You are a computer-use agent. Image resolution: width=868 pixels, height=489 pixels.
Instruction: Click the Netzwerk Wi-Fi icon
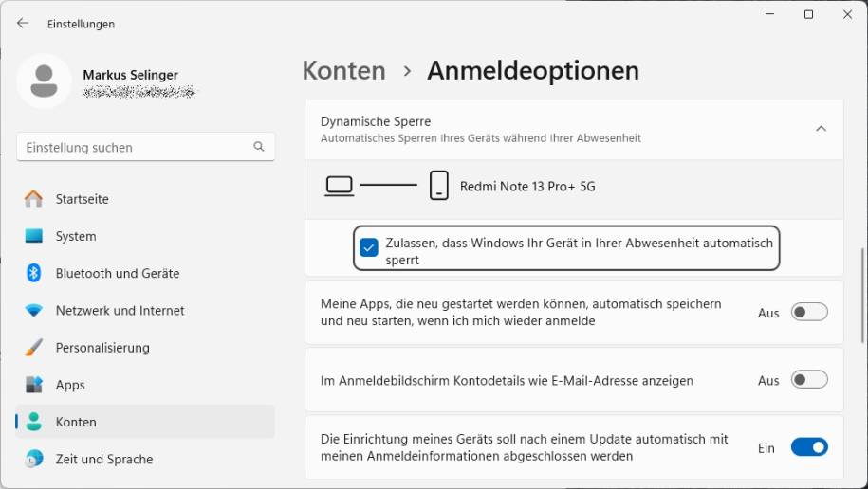(x=33, y=310)
